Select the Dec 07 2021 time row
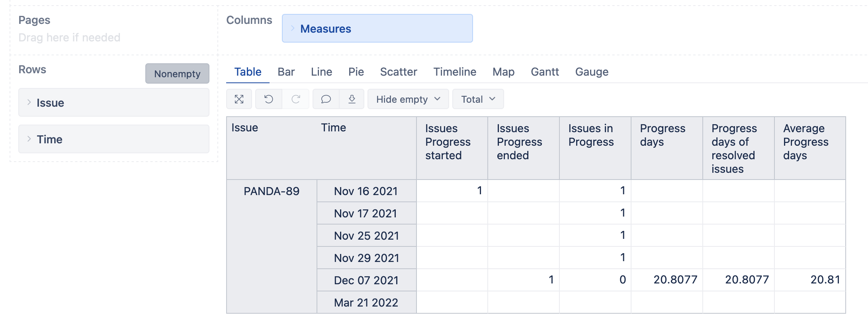The image size is (868, 336). [x=366, y=280]
